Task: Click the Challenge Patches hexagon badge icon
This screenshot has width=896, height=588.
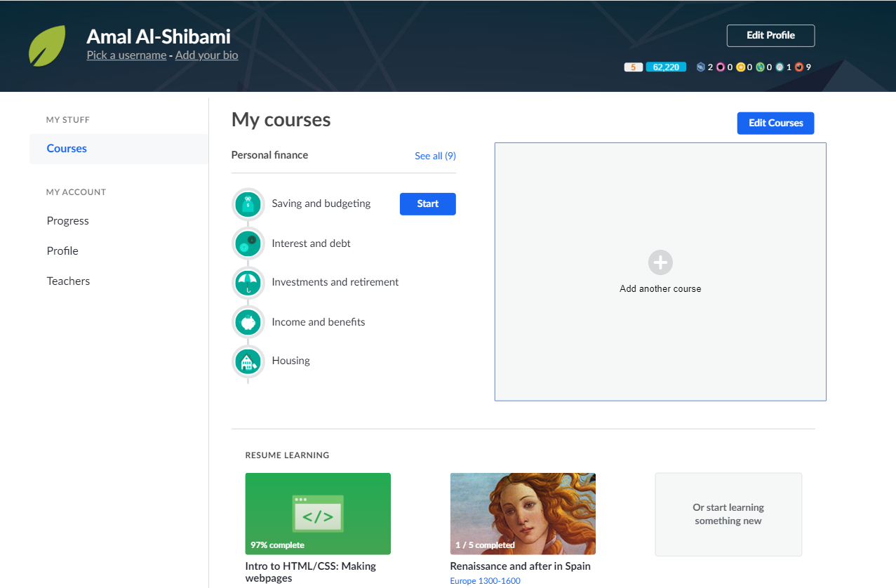Action: (x=700, y=67)
